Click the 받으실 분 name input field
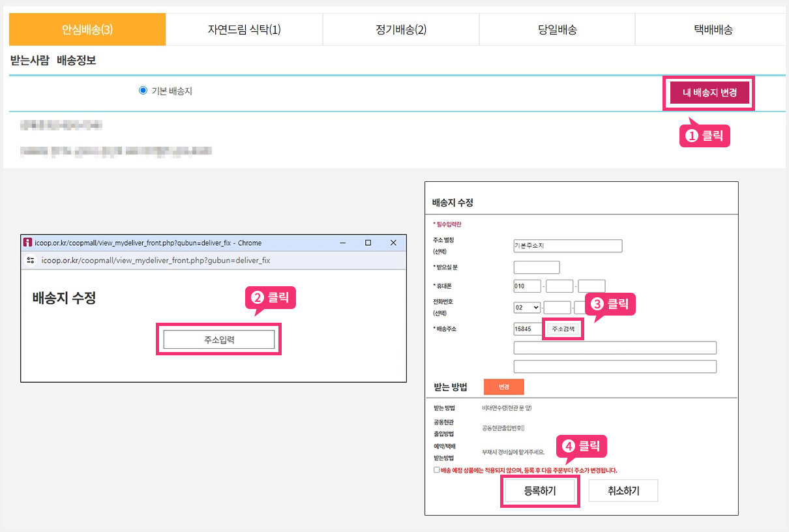 (536, 267)
